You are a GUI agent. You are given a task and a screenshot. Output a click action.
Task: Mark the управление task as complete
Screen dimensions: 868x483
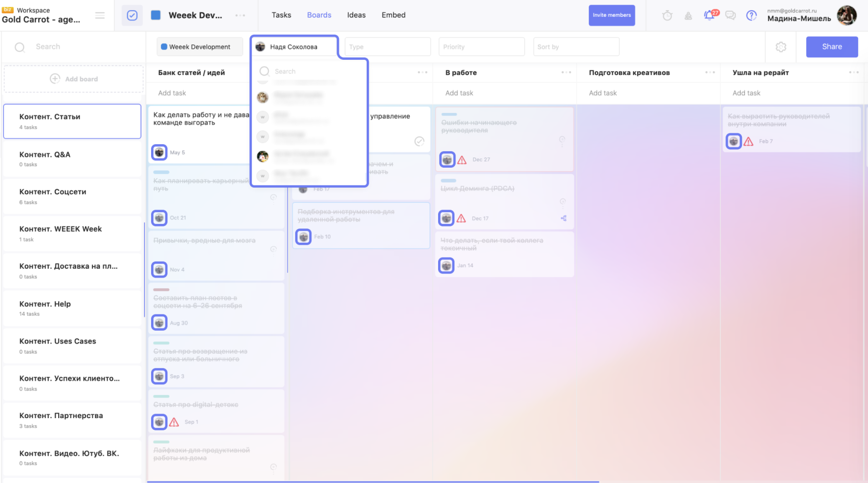click(x=419, y=141)
